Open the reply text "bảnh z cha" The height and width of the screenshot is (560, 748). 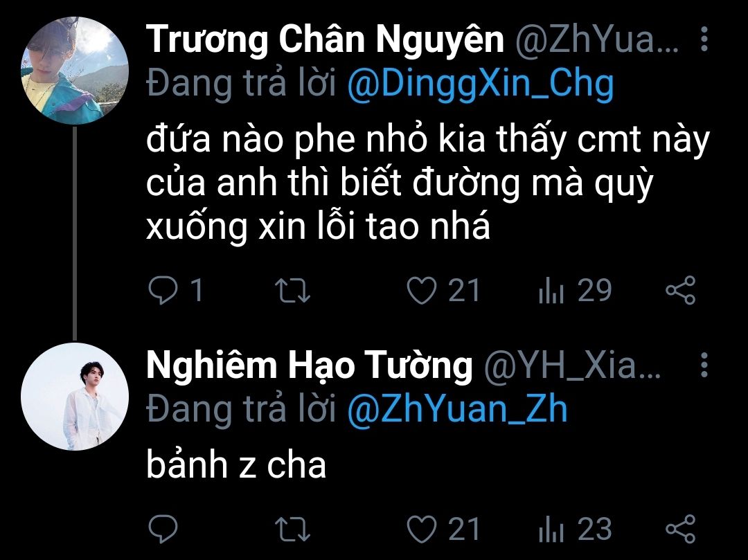(236, 464)
